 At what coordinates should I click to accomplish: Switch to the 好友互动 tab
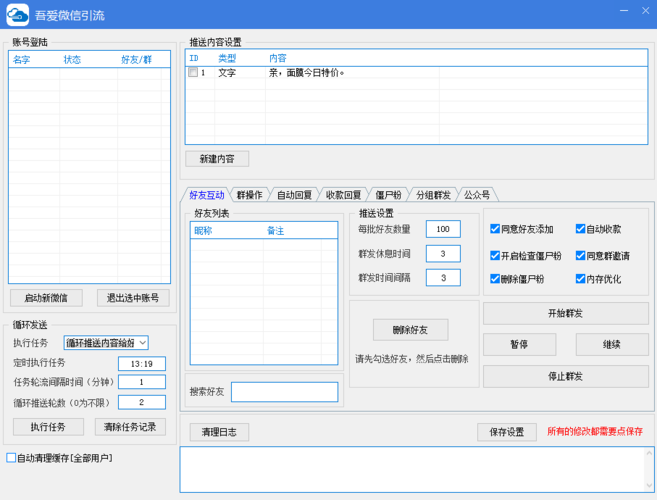coord(207,195)
